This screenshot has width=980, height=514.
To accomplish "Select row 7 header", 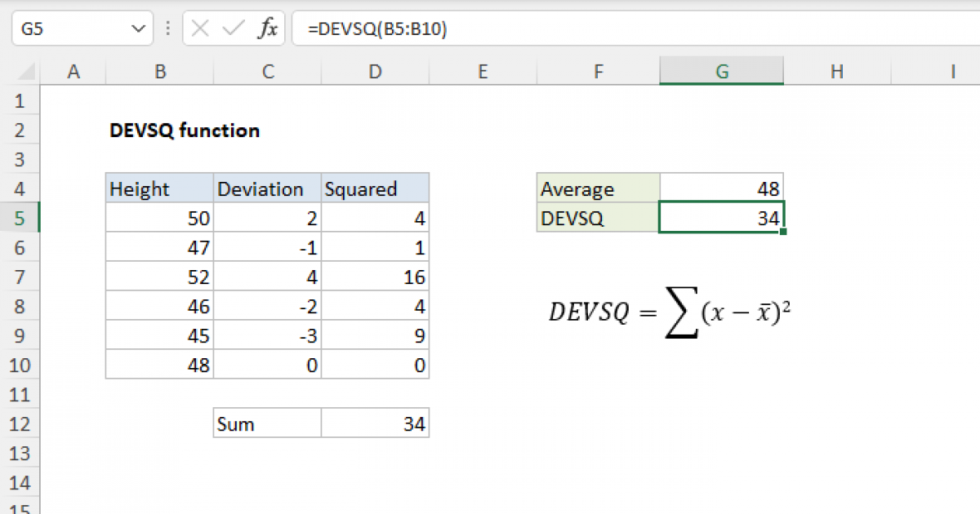I will click(20, 277).
